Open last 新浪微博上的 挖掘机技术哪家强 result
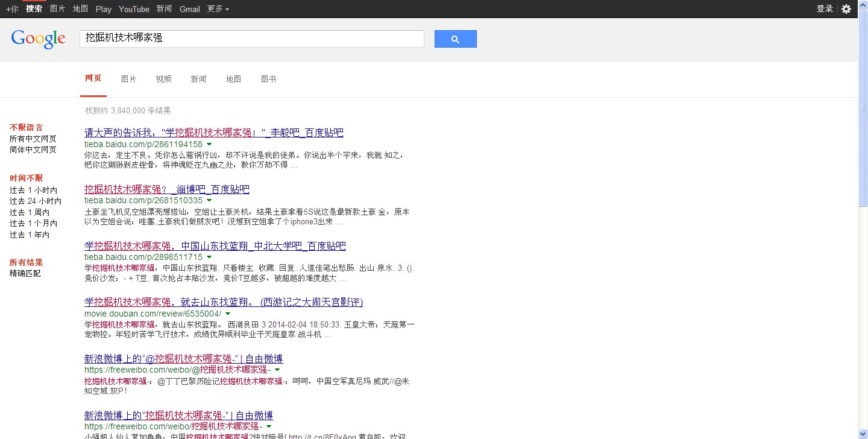 (179, 415)
